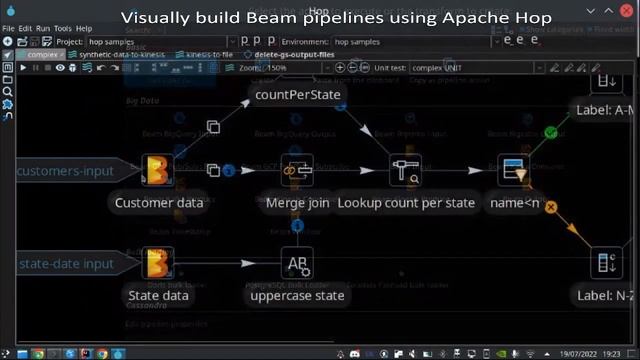Switch to delete-gs-output-files tab
Image resolution: width=640 pixels, height=360 pixels.
(x=289, y=55)
